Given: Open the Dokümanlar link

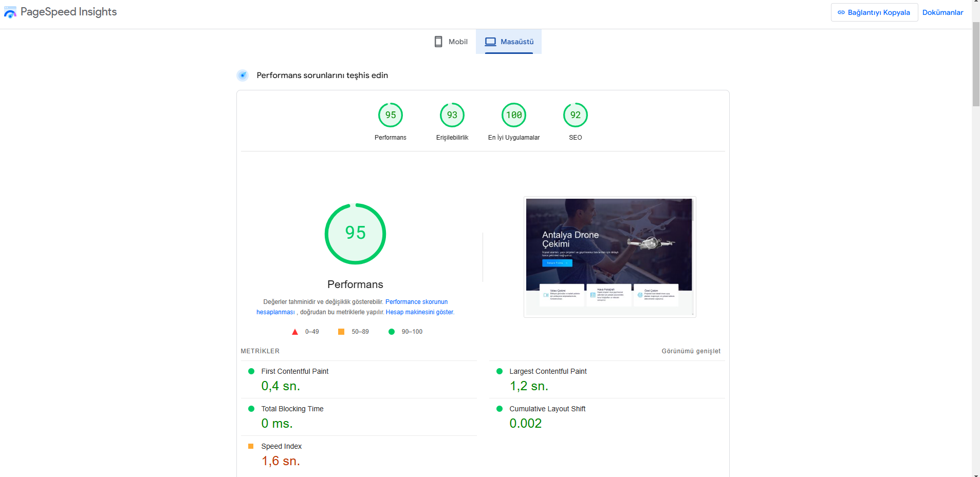Looking at the screenshot, I should click(942, 12).
